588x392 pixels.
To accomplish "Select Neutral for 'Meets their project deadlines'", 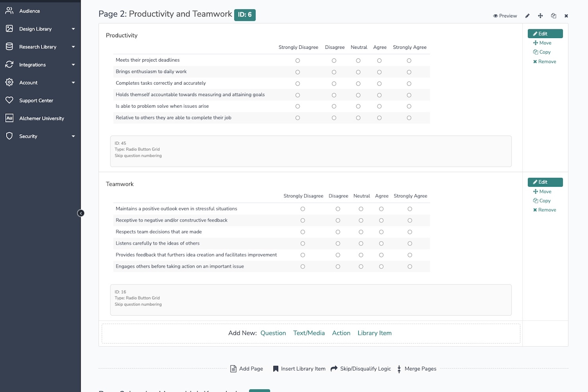I will pos(358,60).
